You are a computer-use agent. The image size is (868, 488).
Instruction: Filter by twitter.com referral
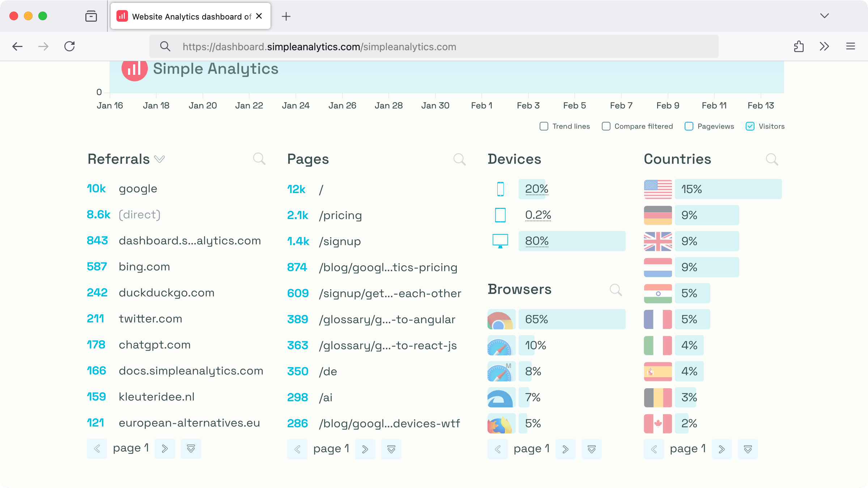point(150,319)
